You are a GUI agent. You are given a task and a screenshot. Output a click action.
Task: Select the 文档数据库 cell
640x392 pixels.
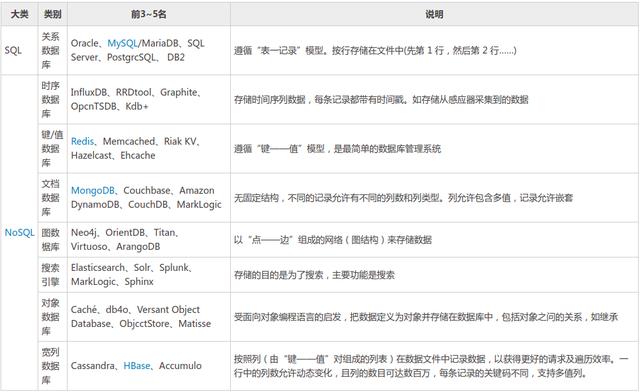(x=53, y=198)
